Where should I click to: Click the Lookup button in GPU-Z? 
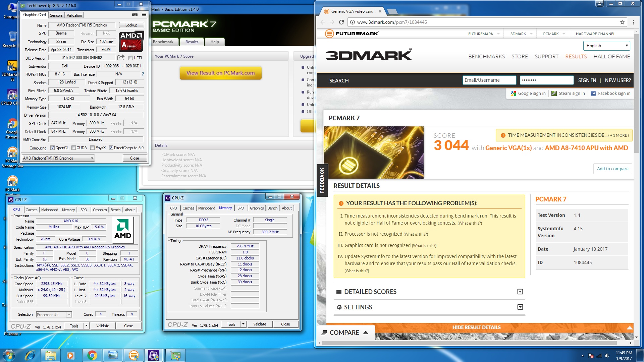[x=131, y=25]
